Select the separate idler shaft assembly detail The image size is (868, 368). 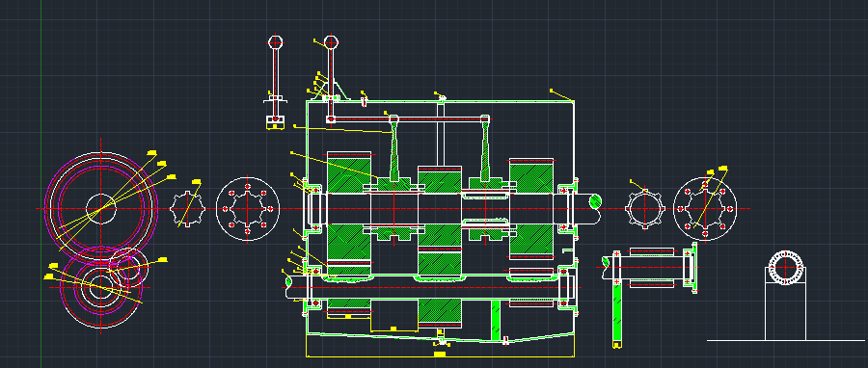(650, 268)
